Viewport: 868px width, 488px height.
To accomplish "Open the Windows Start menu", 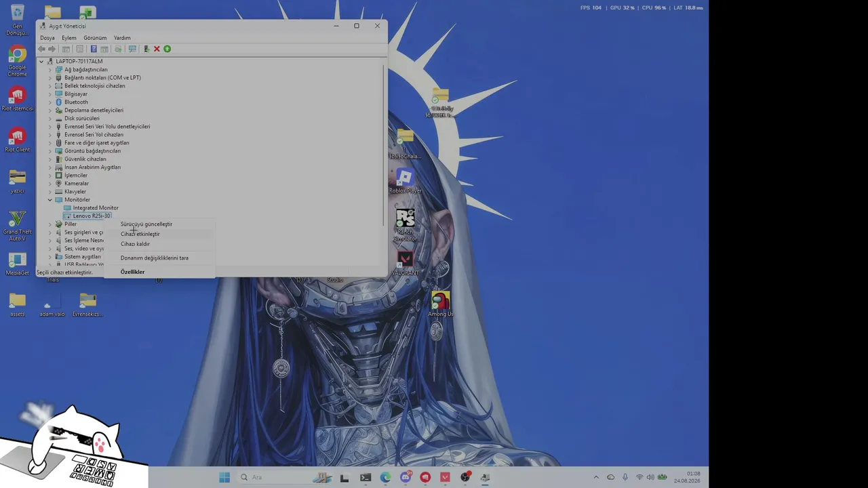I will coord(224,477).
